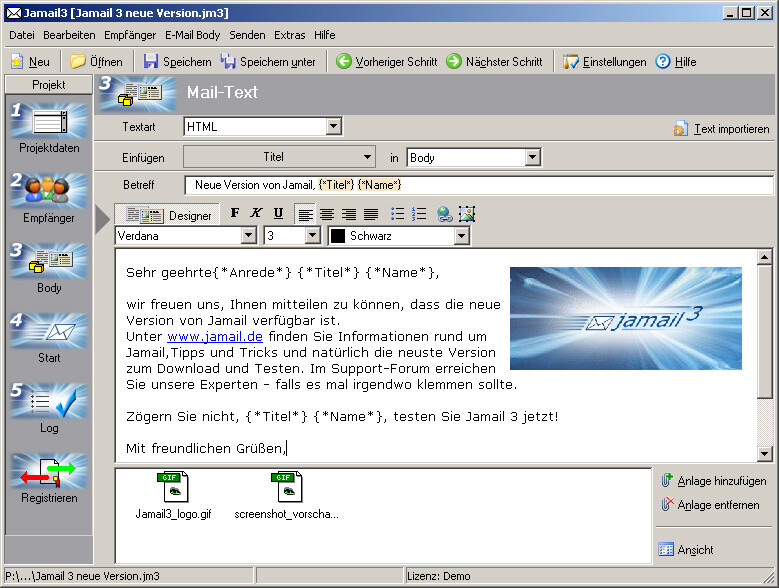Toggle bold formatting (F button)
Viewport: 779px width, 588px height.
[235, 214]
